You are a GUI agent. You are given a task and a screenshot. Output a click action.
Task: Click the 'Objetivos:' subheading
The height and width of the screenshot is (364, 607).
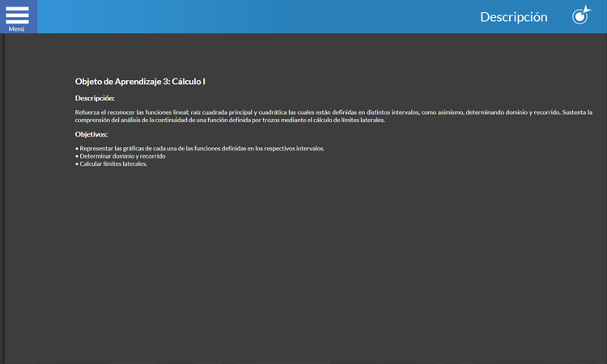point(91,134)
